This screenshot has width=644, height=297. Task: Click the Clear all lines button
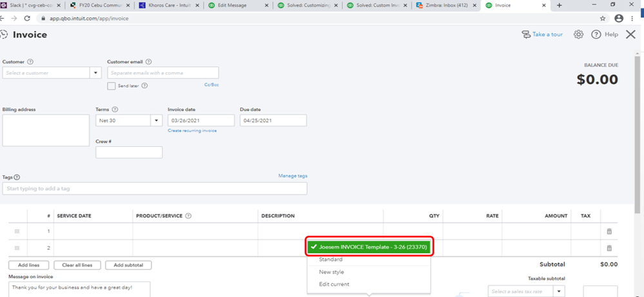[x=77, y=265]
